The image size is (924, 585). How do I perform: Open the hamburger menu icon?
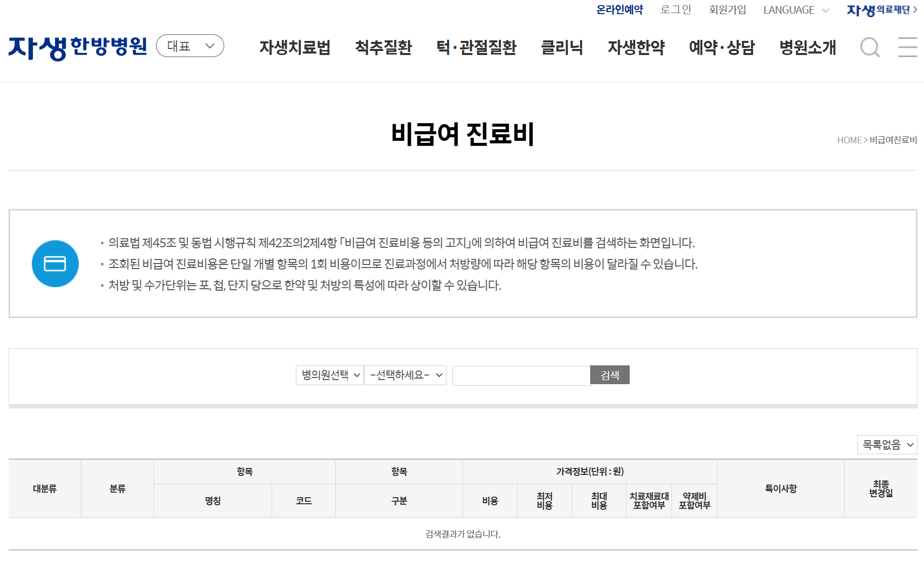pos(907,47)
